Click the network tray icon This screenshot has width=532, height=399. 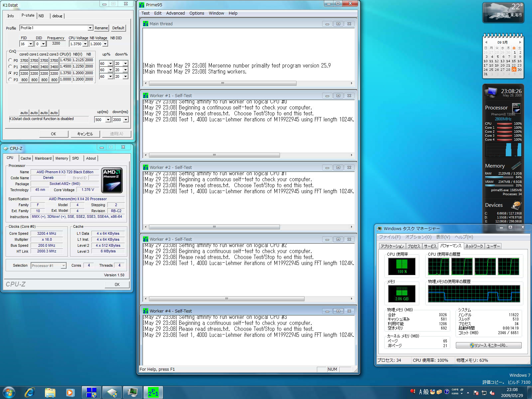(x=484, y=393)
